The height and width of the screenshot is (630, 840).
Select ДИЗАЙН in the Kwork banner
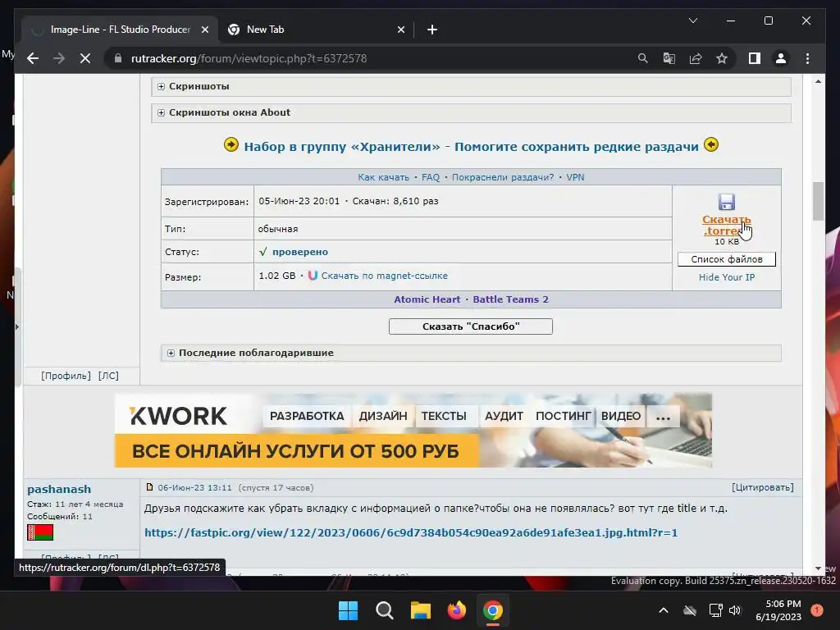pyautogui.click(x=383, y=416)
